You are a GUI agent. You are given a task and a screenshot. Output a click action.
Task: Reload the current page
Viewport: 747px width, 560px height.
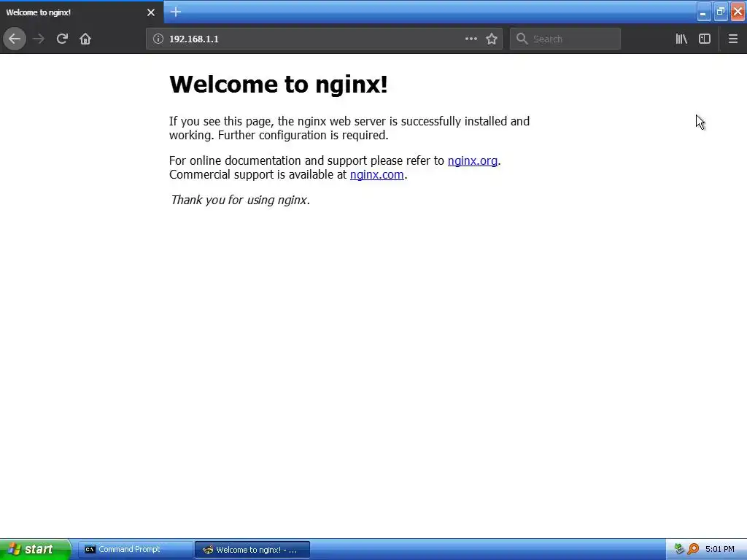62,39
